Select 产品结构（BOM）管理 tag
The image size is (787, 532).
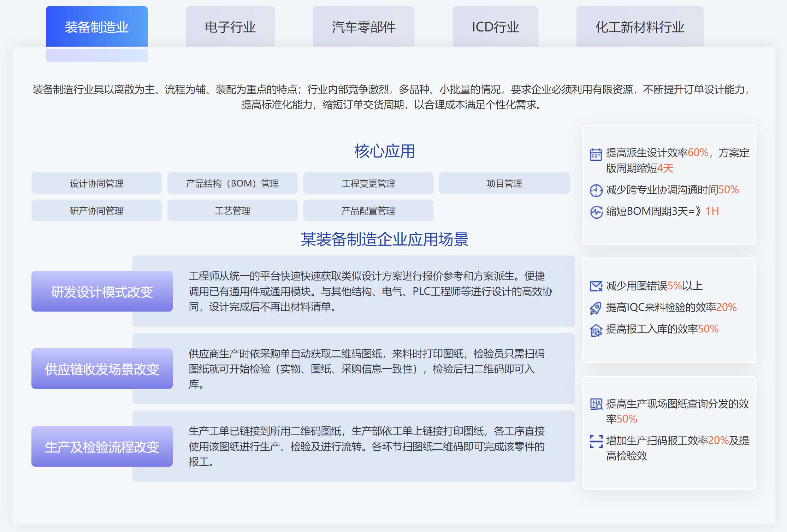coord(232,183)
